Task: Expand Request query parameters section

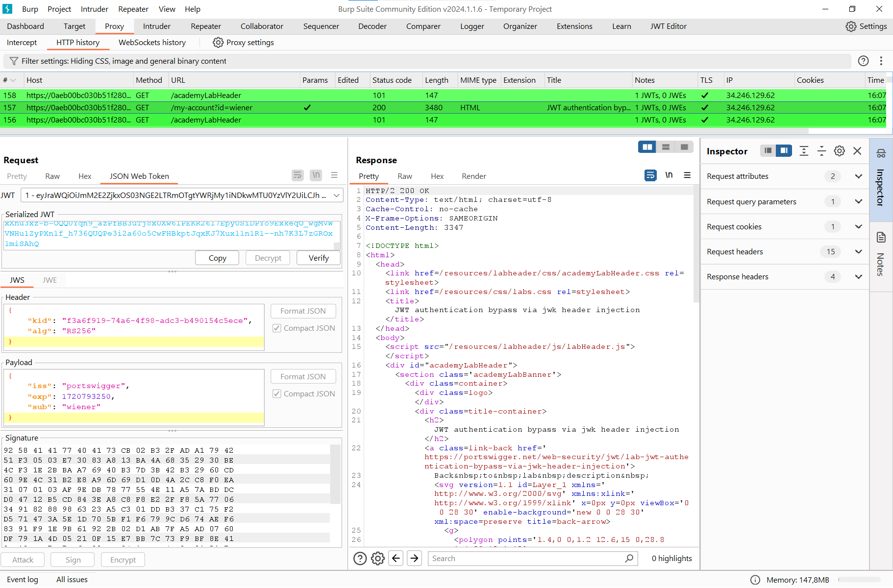Action: pos(859,201)
